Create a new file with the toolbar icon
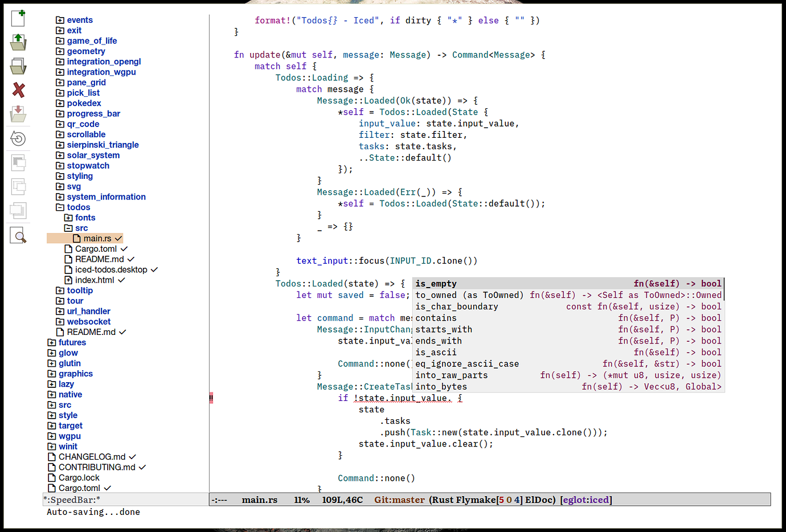This screenshot has width=786, height=532. (x=18, y=18)
